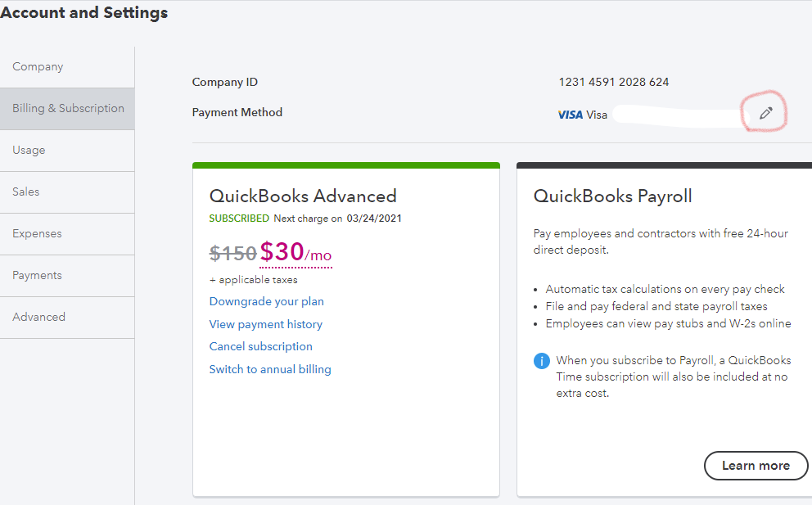
Task: Click Downgrade your plan link
Action: click(x=266, y=301)
